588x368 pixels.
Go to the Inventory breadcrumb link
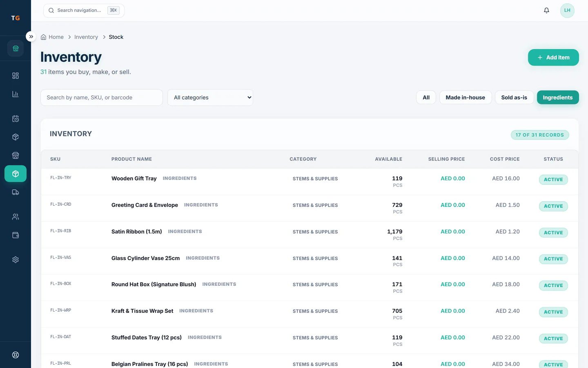pos(86,37)
